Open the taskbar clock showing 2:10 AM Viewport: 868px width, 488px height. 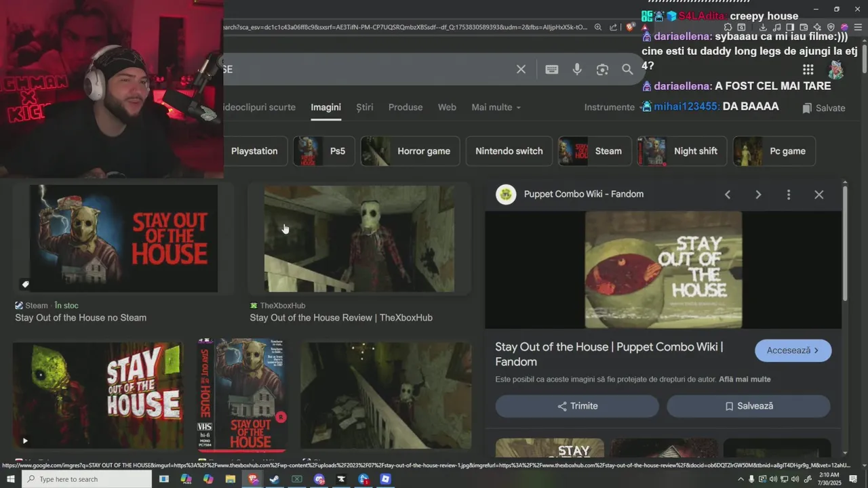(x=829, y=479)
